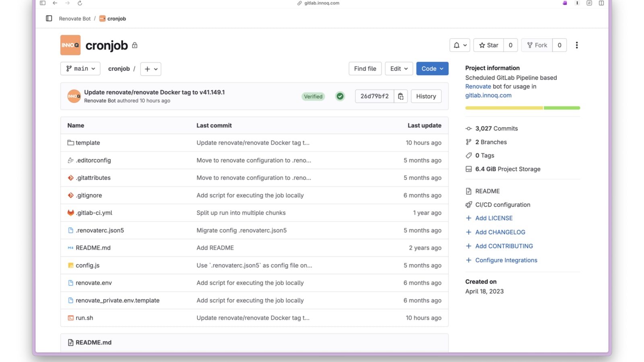This screenshot has width=644, height=362.
Task: Click cronjob path in repository breadcrumb
Action: pos(119,69)
